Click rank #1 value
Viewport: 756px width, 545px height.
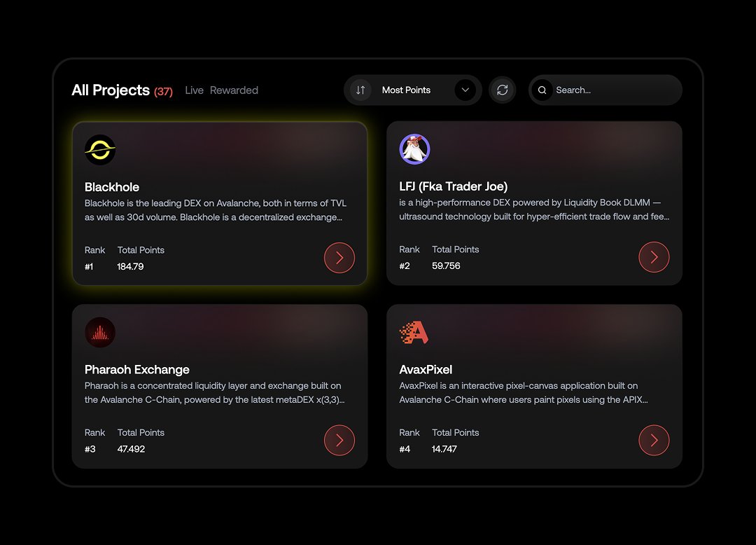89,266
